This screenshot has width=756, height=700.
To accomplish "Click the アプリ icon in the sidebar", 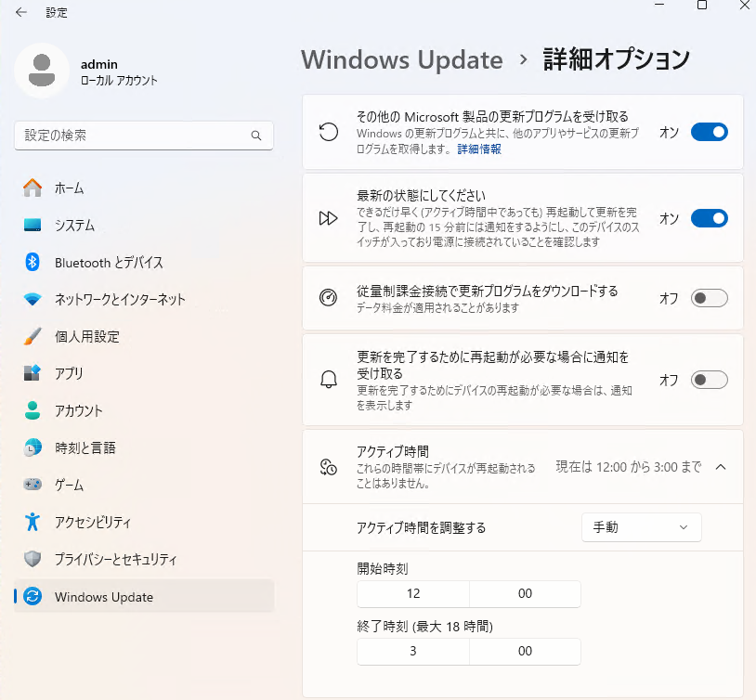I will (x=33, y=372).
